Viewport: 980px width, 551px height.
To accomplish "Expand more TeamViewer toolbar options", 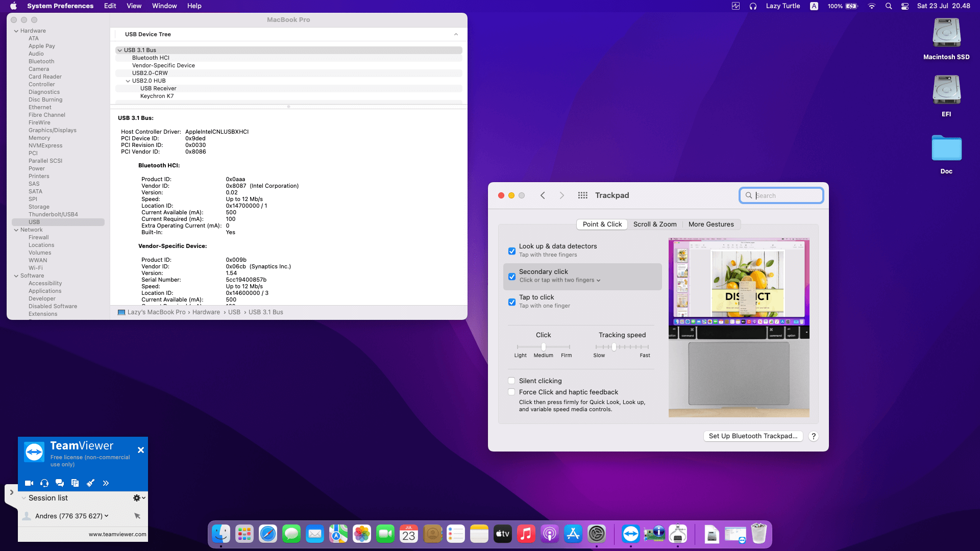I will click(106, 483).
